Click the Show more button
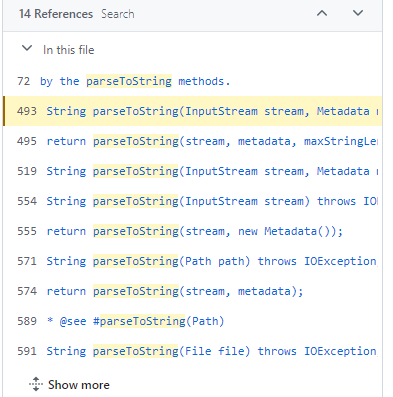 [69, 385]
